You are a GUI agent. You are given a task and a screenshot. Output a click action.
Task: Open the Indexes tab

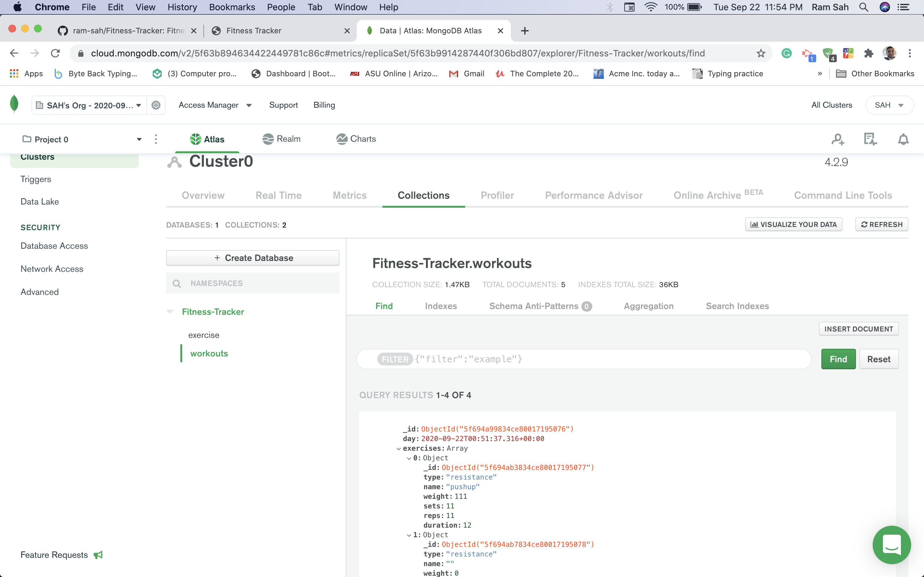(441, 306)
